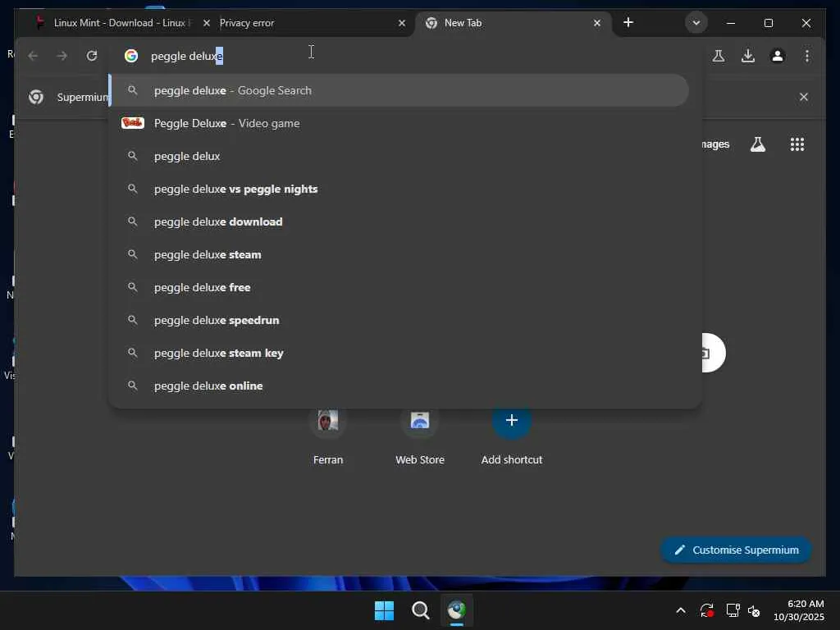Click the Supermium logo in info bar
This screenshot has height=630, width=840.
[x=36, y=97]
